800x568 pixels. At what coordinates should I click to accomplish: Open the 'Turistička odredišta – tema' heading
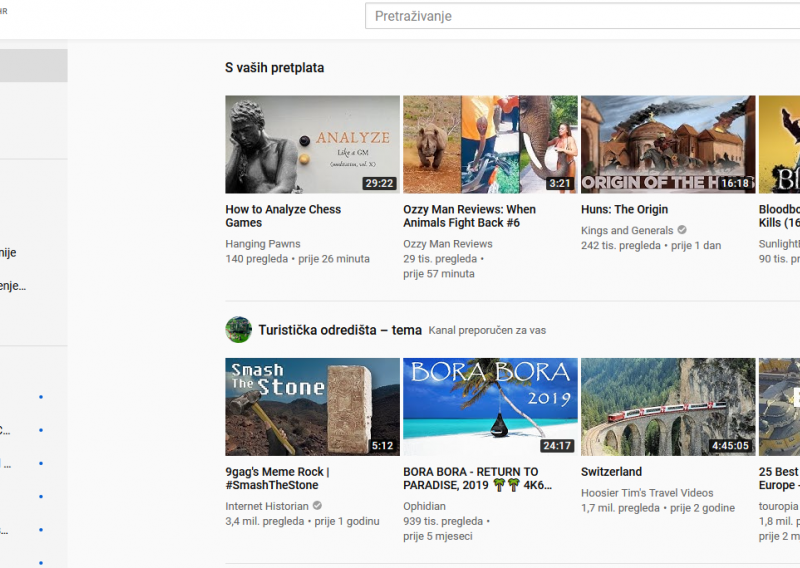(340, 330)
